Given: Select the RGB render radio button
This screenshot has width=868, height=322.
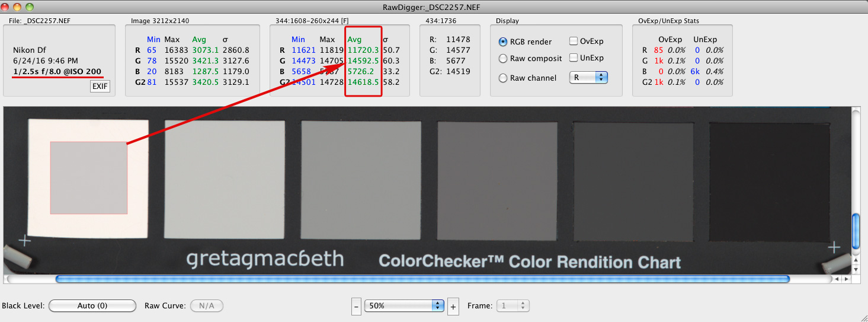Looking at the screenshot, I should tap(504, 42).
